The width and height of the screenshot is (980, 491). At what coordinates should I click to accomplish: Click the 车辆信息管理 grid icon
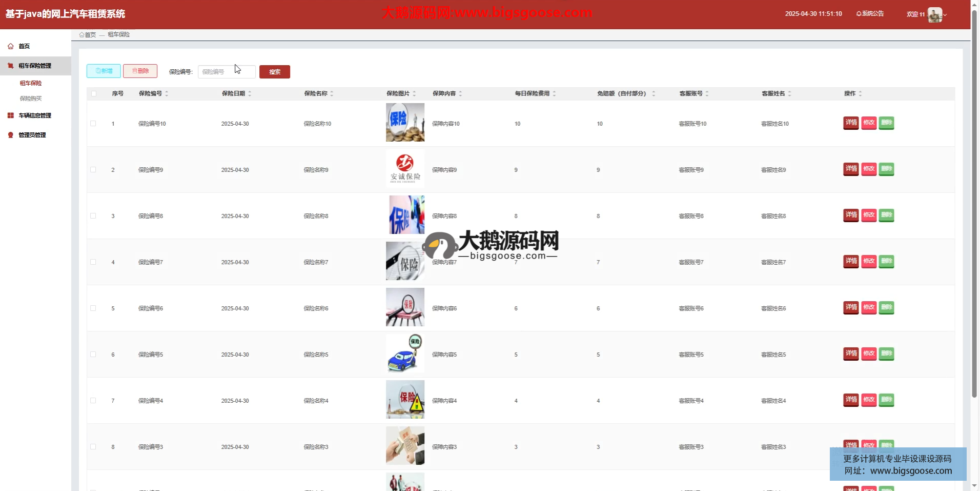click(10, 115)
